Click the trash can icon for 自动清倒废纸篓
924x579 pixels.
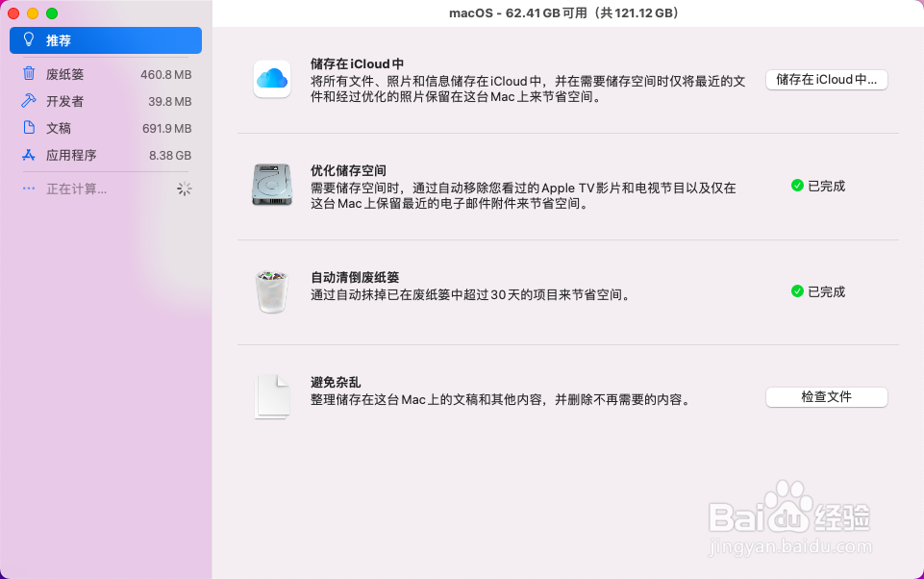272,291
